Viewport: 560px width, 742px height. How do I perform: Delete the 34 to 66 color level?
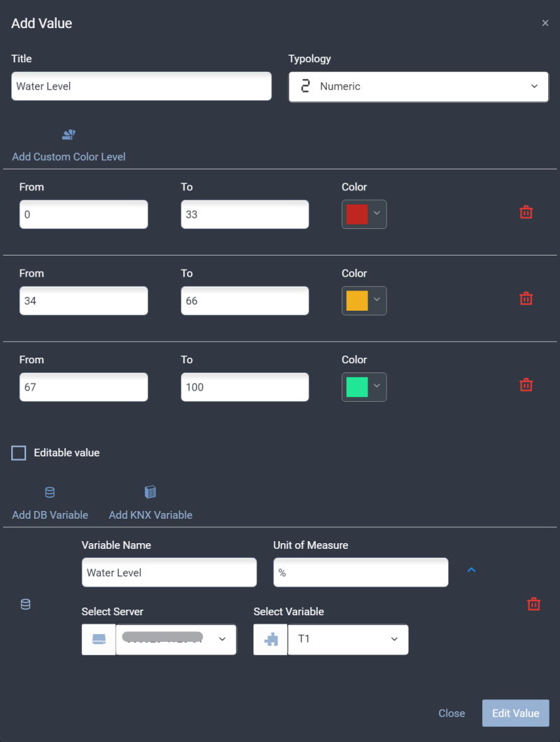click(526, 299)
